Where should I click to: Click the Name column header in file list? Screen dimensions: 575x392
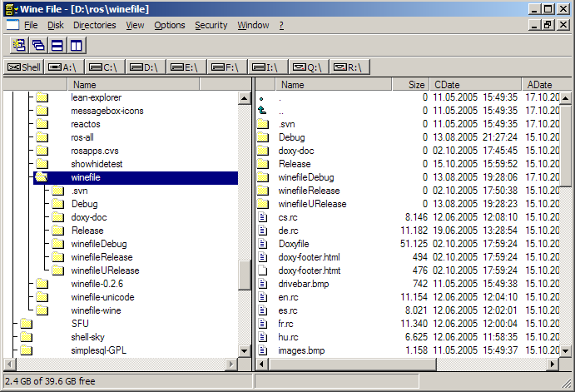tap(334, 85)
